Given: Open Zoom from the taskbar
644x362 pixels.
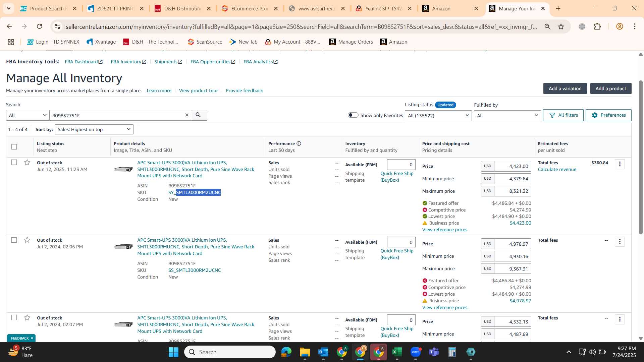Looking at the screenshot, I should coord(415,352).
